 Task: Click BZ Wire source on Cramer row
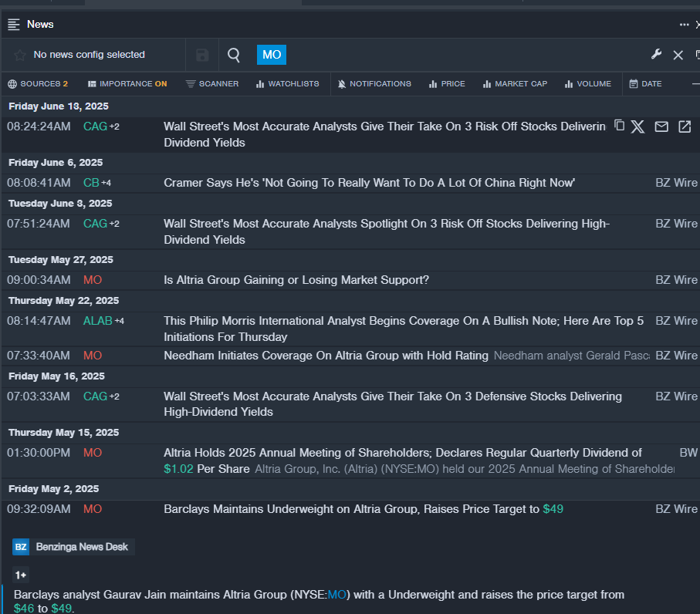(x=676, y=183)
